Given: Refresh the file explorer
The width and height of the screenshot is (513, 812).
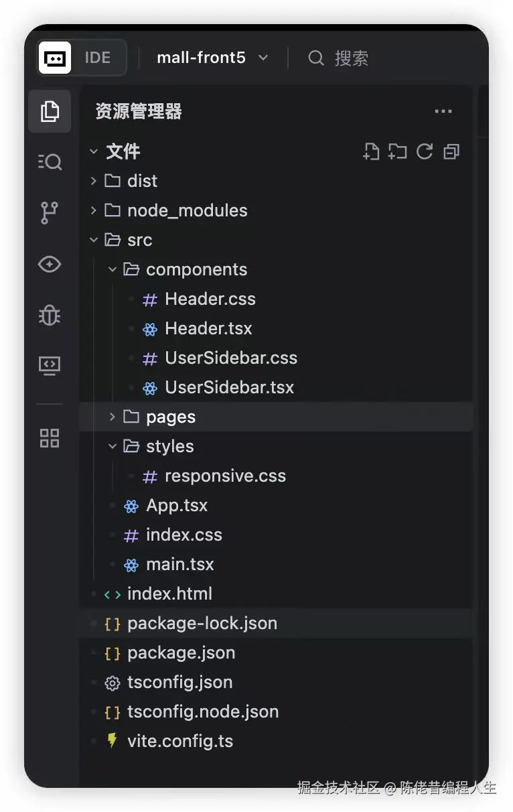Looking at the screenshot, I should tap(425, 151).
